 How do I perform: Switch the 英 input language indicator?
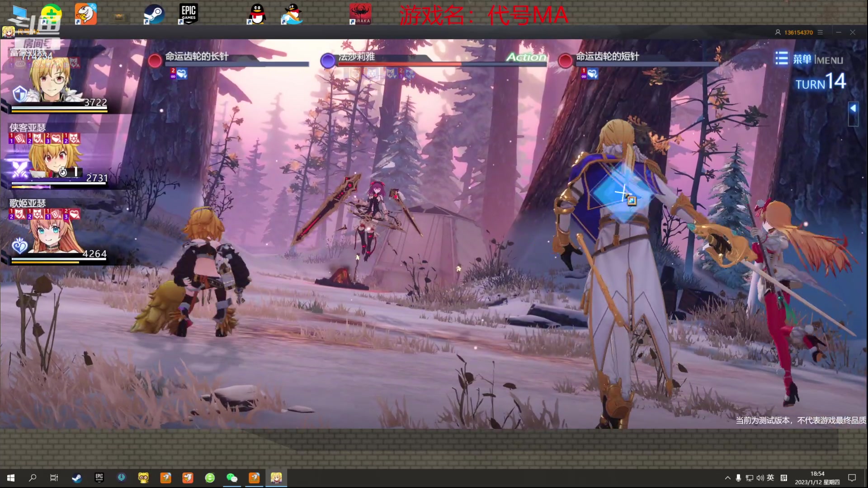pos(770,478)
